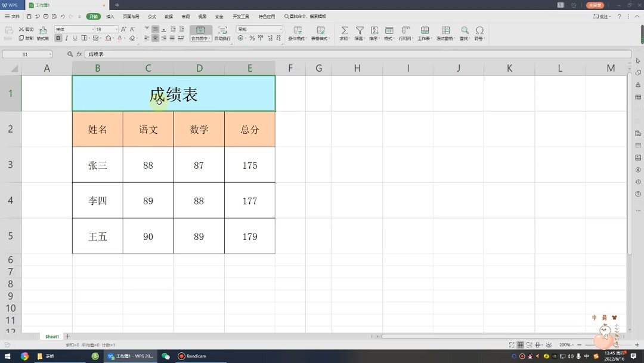
Task: Switch to the 数据 ribbon tab
Action: 168,16
